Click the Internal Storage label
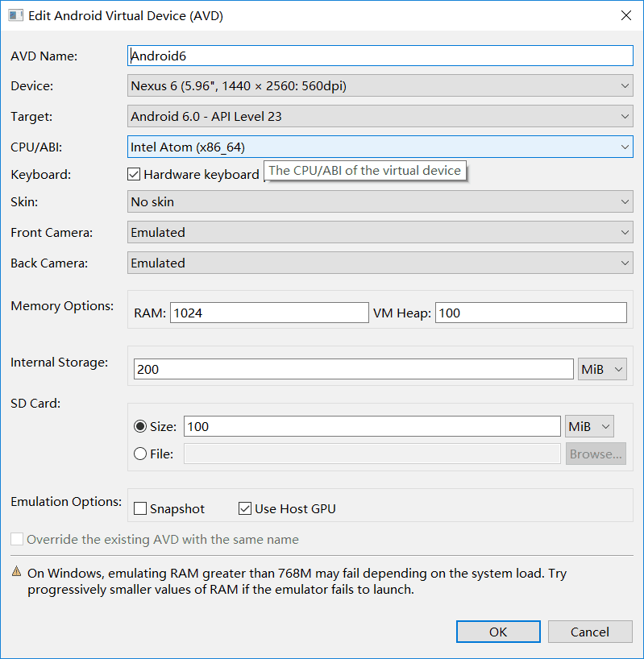 point(60,363)
